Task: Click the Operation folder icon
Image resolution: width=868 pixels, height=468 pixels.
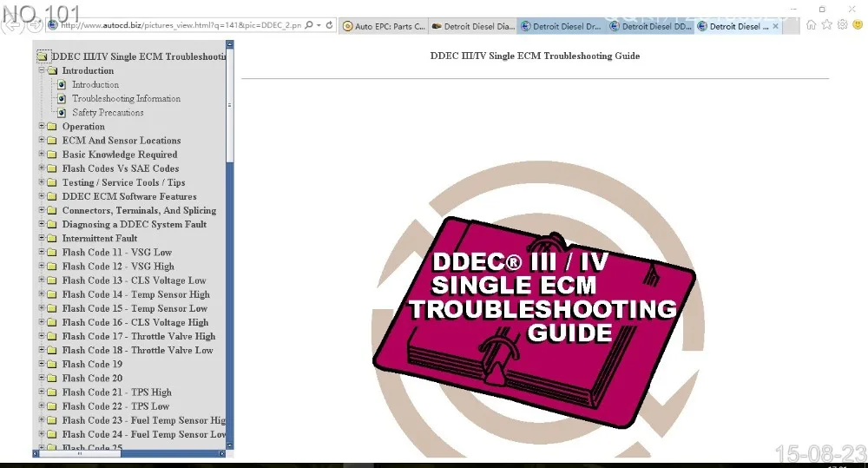Action: 52,126
